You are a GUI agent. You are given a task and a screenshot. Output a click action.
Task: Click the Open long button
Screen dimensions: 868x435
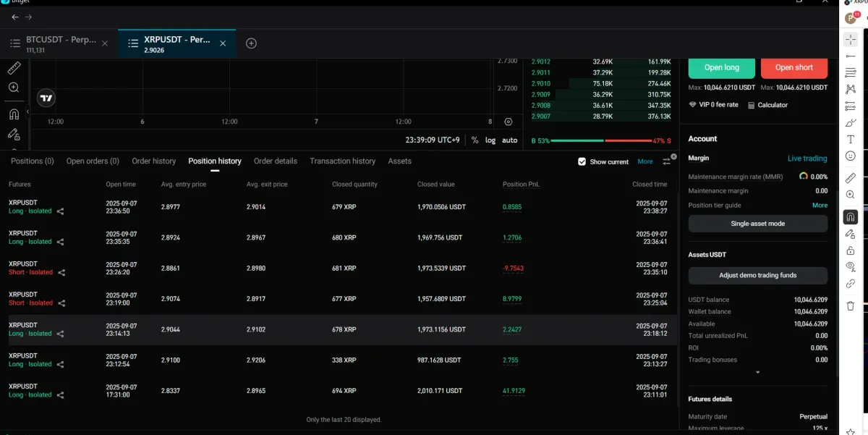721,67
